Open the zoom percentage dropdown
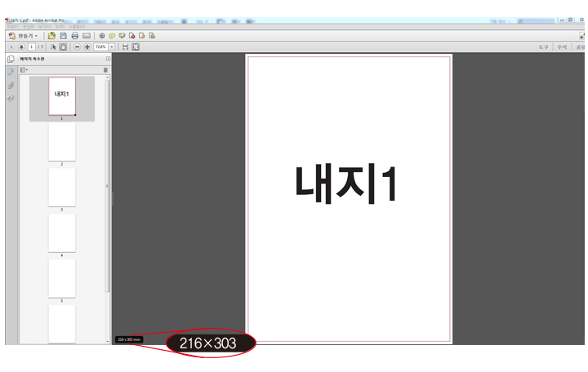 (x=112, y=47)
